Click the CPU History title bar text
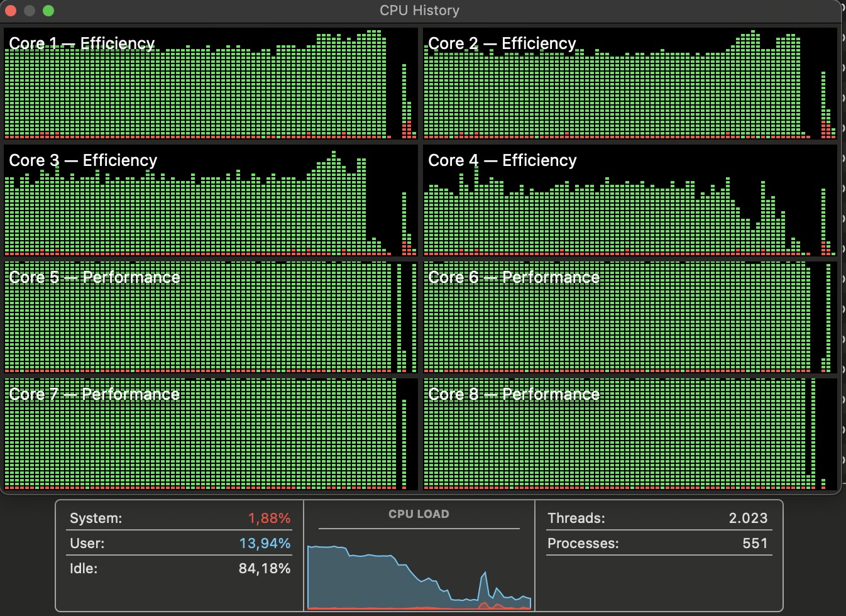This screenshot has height=616, width=846. click(419, 11)
